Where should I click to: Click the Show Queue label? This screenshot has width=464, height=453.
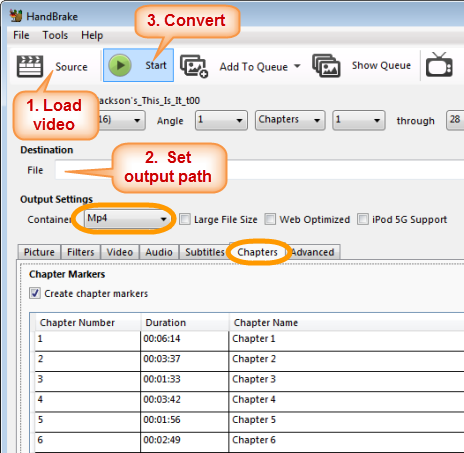tap(381, 65)
